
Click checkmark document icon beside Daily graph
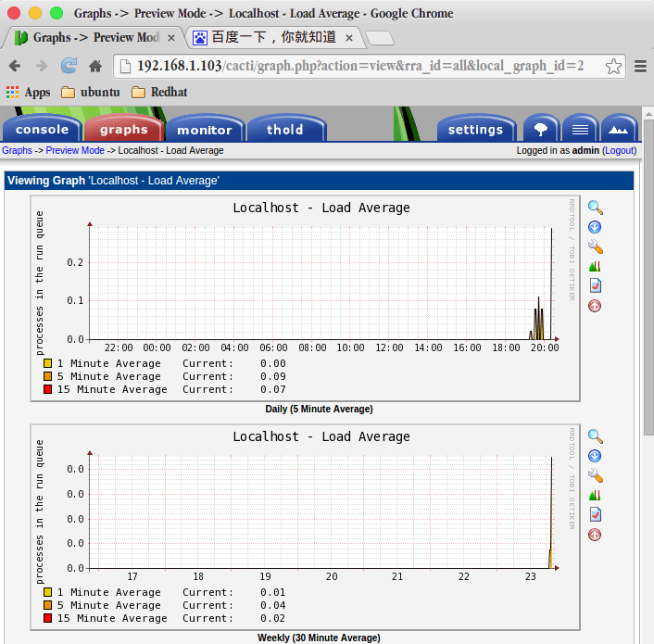click(596, 285)
